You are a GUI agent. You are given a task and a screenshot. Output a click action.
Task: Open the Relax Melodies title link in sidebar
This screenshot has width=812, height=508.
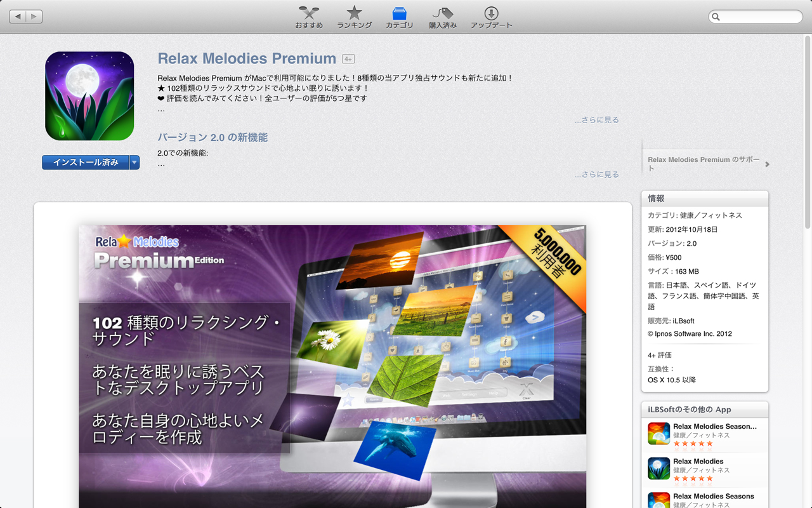coord(698,462)
